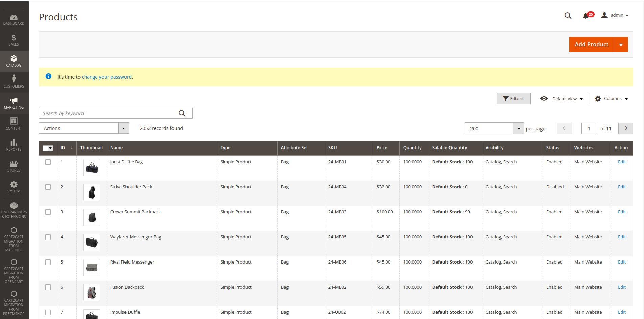Viewport: 644px width, 319px height.
Task: Open the Columns dropdown
Action: click(x=612, y=99)
